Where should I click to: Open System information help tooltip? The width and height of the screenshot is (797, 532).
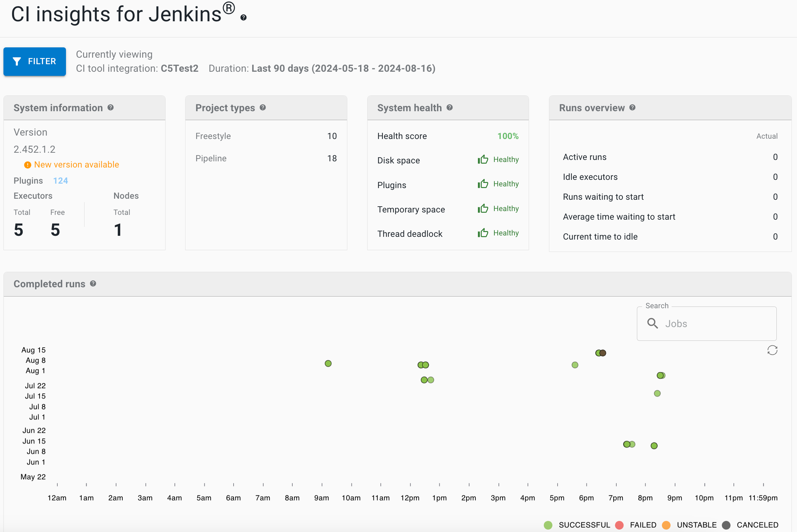point(111,107)
